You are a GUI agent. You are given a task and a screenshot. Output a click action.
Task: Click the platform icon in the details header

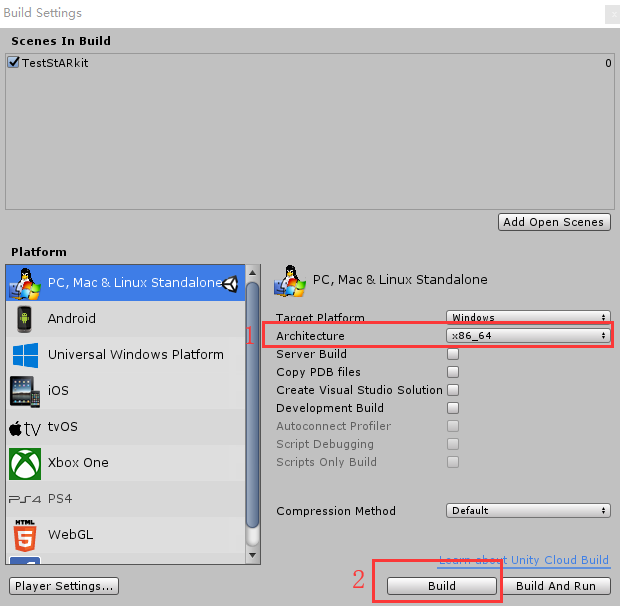click(x=290, y=281)
